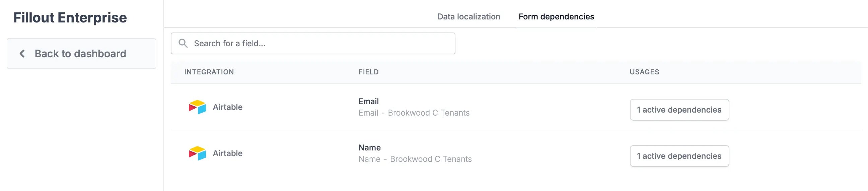Click Name - Brookwood C Tenants subtitle
The width and height of the screenshot is (868, 191).
(x=415, y=159)
